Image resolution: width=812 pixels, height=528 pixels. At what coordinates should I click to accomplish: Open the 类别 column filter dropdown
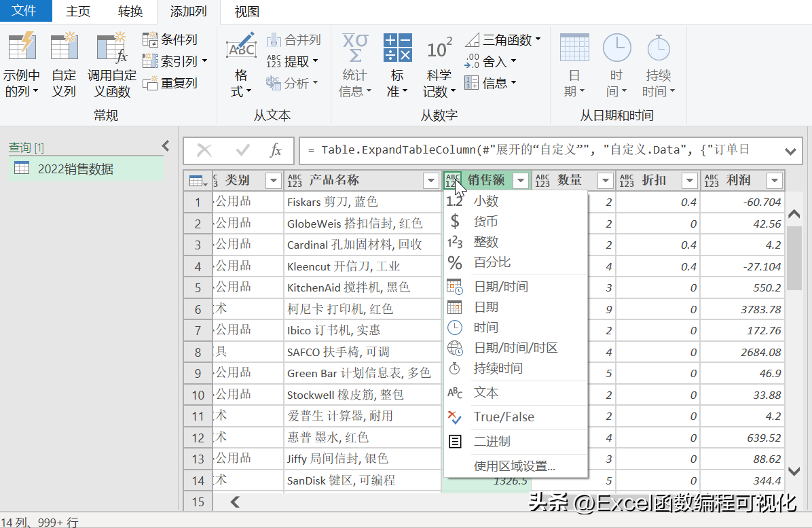pos(274,180)
